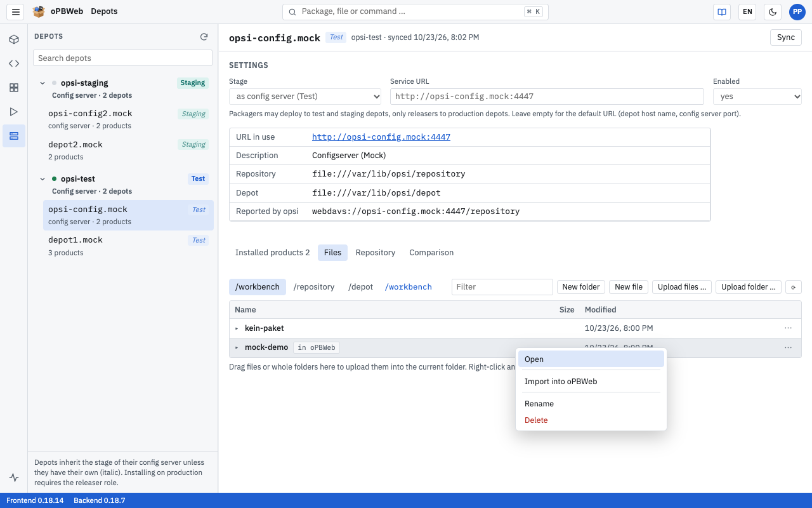This screenshot has height=508, width=812.
Task: Select the depots server icon in sidebar
Action: (14, 136)
